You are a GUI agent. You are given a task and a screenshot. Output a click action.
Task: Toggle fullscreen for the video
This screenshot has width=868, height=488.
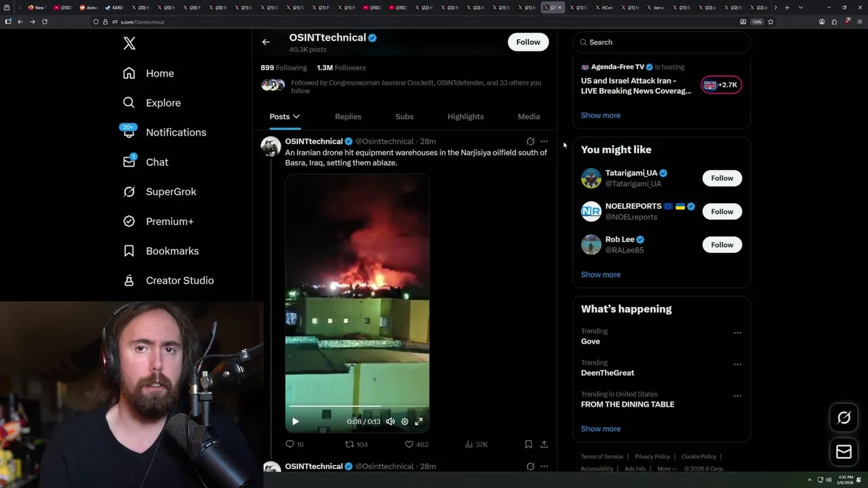point(419,422)
